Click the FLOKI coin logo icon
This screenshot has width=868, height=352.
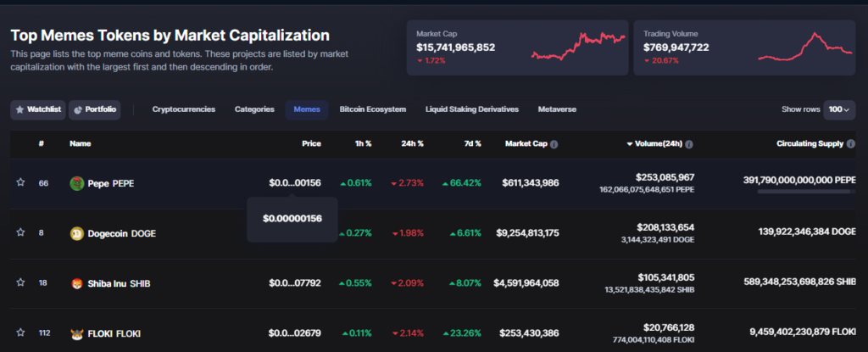pyautogui.click(x=77, y=333)
